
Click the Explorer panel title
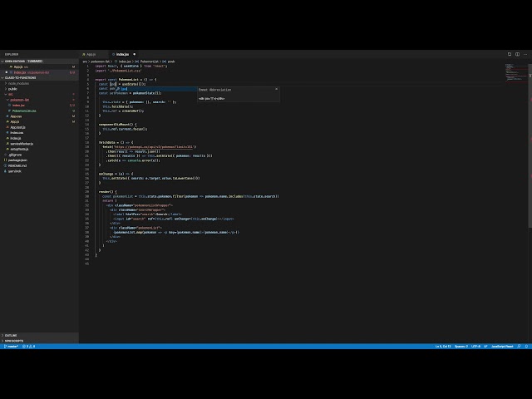click(x=12, y=54)
